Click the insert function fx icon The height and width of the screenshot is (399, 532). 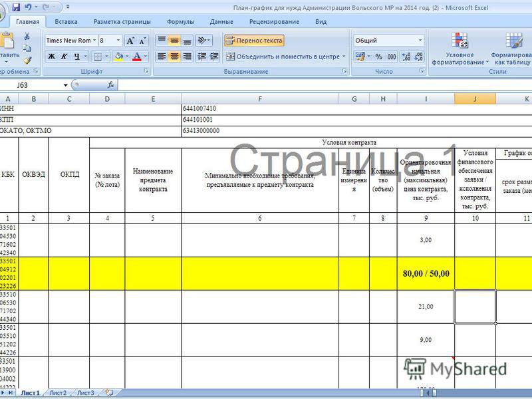(111, 85)
